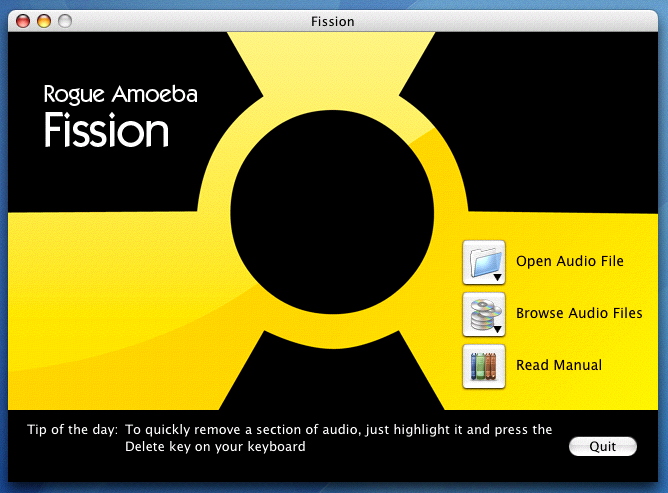The image size is (668, 493).
Task: Click the large white Fission logo text
Action: coord(107,130)
